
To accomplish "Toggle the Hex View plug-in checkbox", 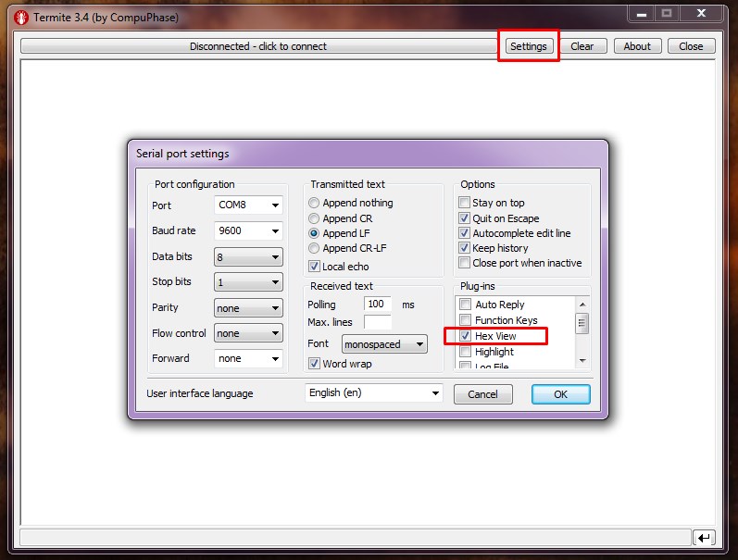I will pos(466,336).
